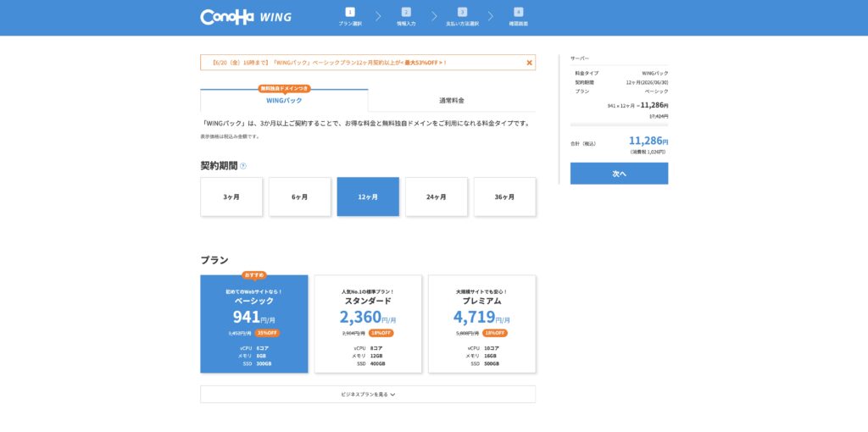Click the 無料独自ドメインつき badge
Screen dimensions: 868x432
point(284,88)
